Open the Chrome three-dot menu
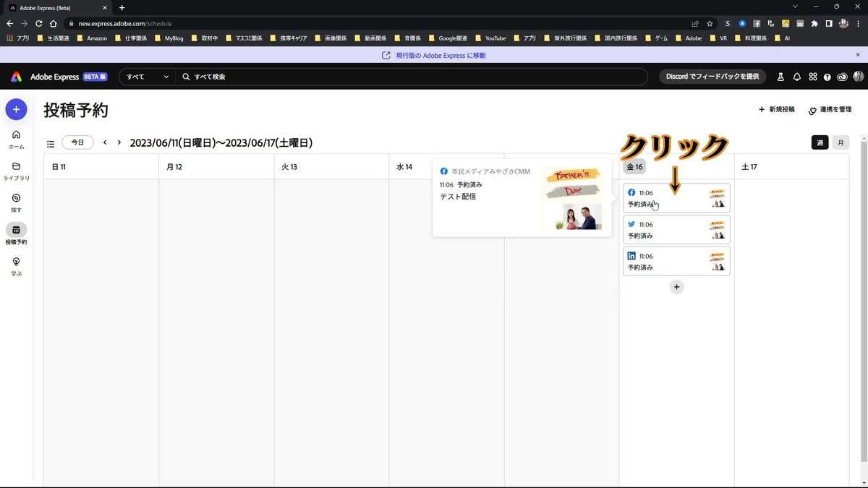Viewport: 868px width, 488px height. (859, 23)
